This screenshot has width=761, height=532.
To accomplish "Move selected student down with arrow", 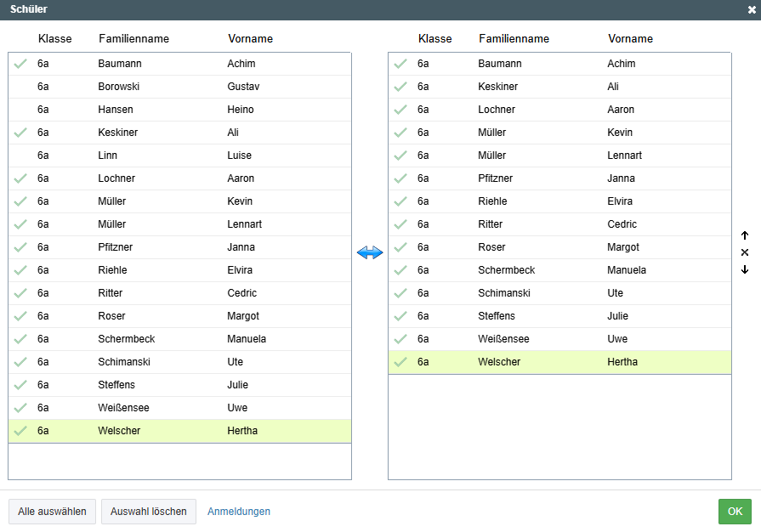I will (745, 269).
